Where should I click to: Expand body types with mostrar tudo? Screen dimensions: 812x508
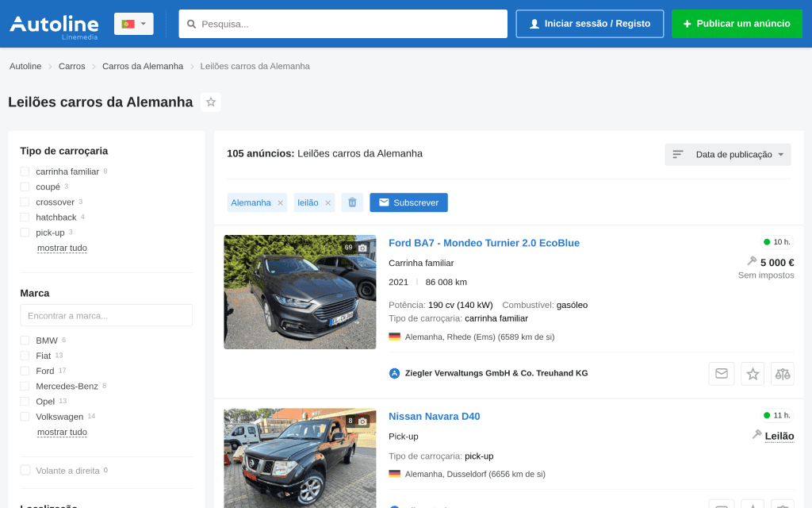62,248
